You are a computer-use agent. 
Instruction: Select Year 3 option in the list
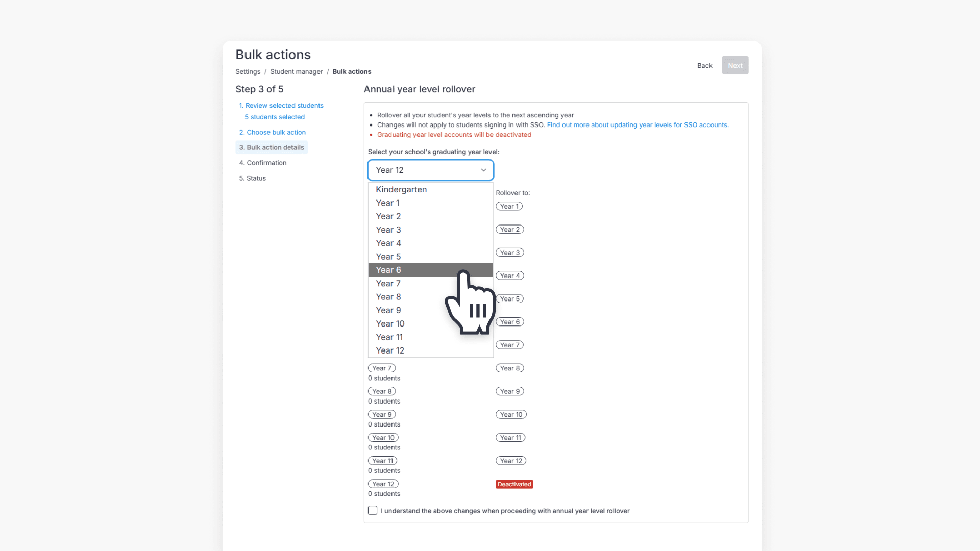(x=388, y=230)
